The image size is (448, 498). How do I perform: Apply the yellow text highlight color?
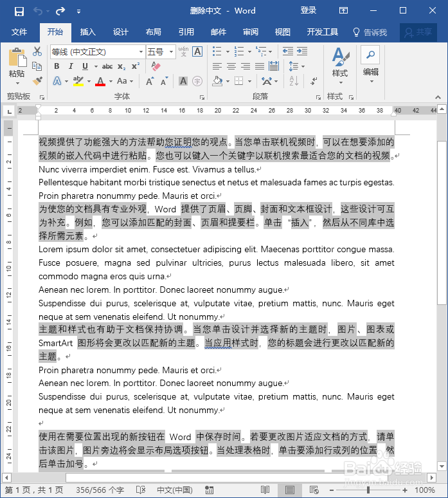[x=78, y=81]
